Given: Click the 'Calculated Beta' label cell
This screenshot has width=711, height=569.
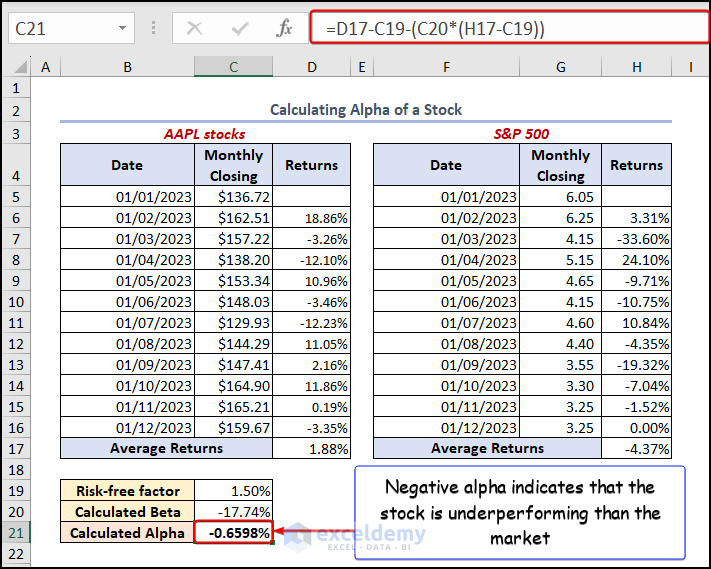Looking at the screenshot, I should 127,511.
